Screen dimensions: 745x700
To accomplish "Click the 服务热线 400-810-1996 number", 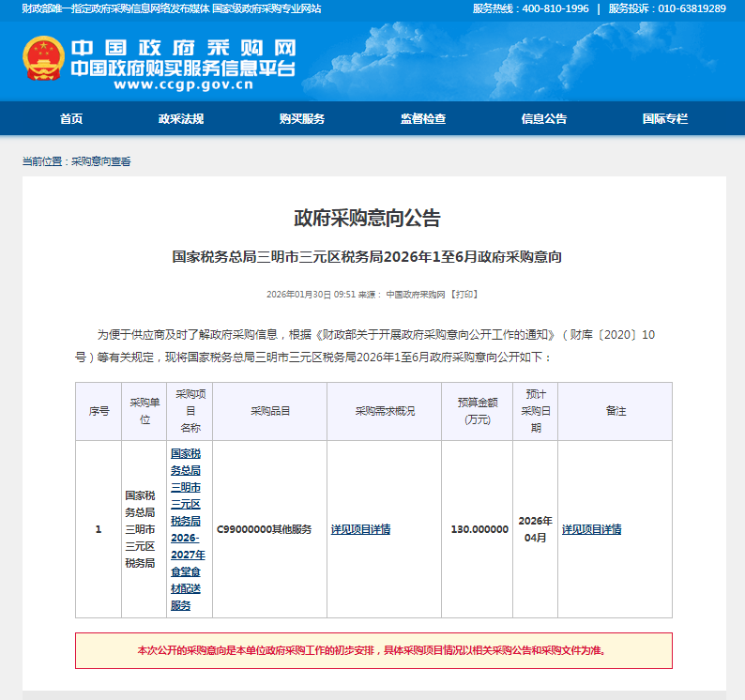I will point(555,8).
